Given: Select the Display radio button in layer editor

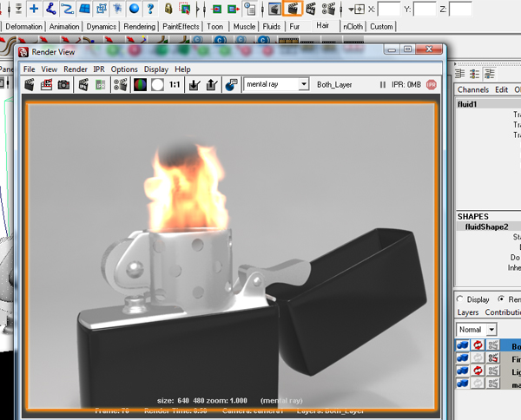Looking at the screenshot, I should click(x=460, y=299).
